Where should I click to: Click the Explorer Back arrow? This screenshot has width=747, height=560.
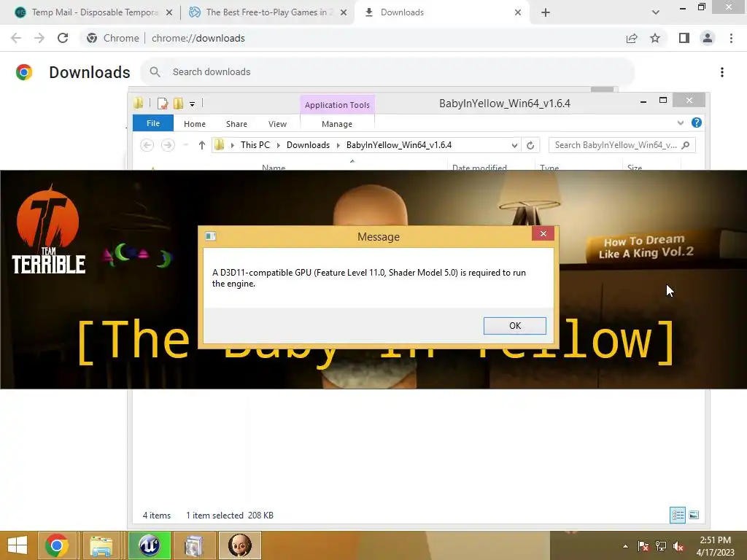[x=147, y=145]
